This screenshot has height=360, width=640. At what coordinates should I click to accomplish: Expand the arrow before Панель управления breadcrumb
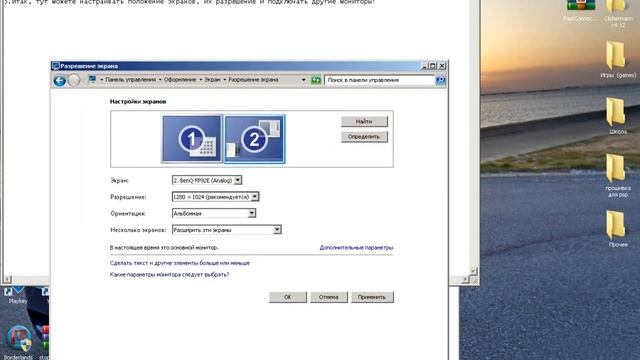[x=102, y=80]
